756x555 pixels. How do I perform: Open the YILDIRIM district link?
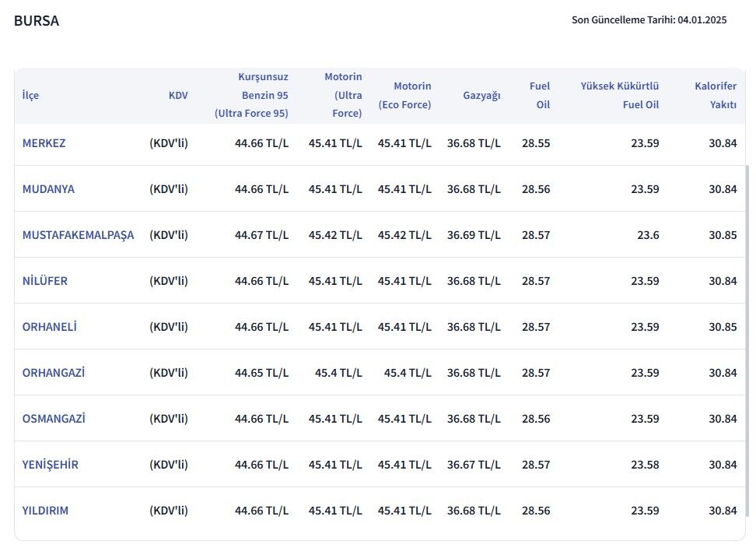[47, 510]
